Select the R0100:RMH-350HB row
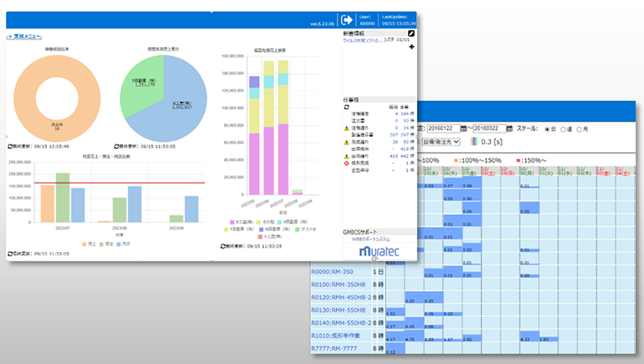 339,285
